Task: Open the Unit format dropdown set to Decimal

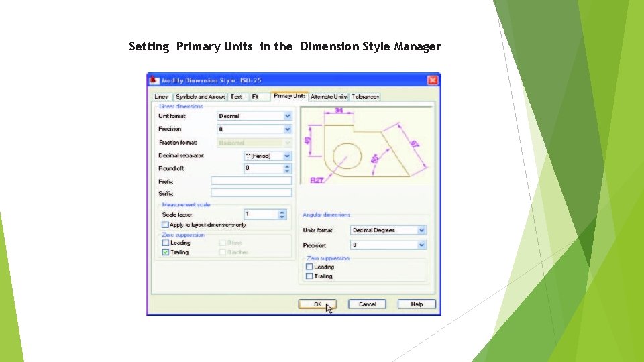Action: pyautogui.click(x=254, y=116)
